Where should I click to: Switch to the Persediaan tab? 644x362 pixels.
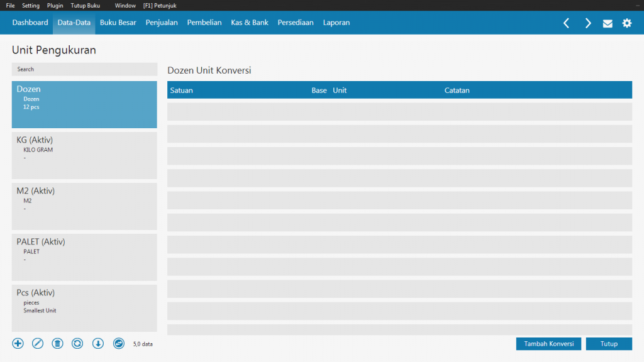(296, 23)
